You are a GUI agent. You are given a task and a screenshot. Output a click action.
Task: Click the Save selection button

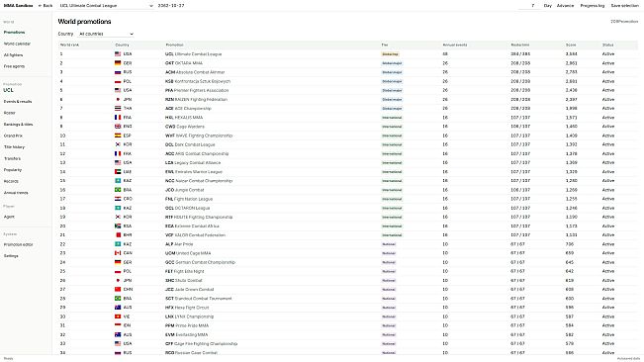[624, 6]
